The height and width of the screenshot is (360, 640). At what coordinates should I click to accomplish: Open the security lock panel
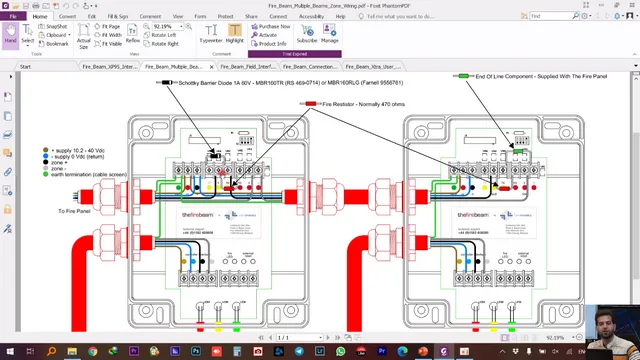pyautogui.click(x=8, y=209)
